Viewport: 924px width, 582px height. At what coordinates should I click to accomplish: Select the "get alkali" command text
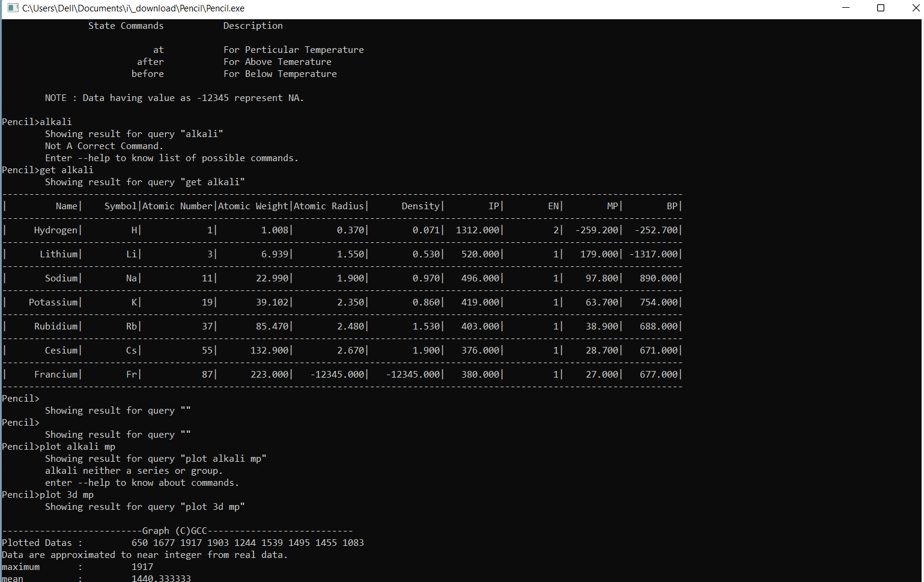coord(68,170)
